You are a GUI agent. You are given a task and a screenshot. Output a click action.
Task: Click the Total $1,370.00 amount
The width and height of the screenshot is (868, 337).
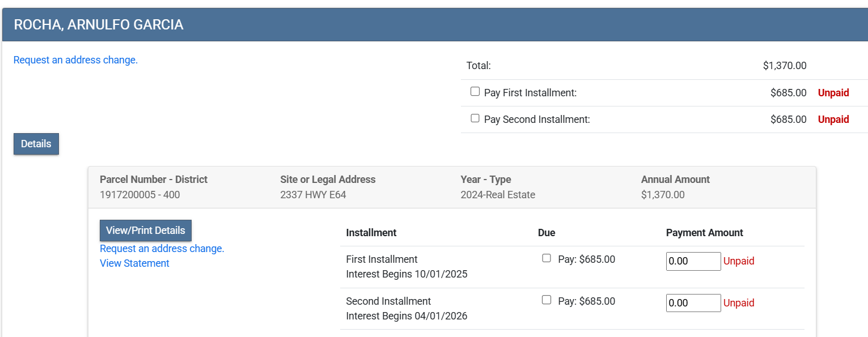784,66
